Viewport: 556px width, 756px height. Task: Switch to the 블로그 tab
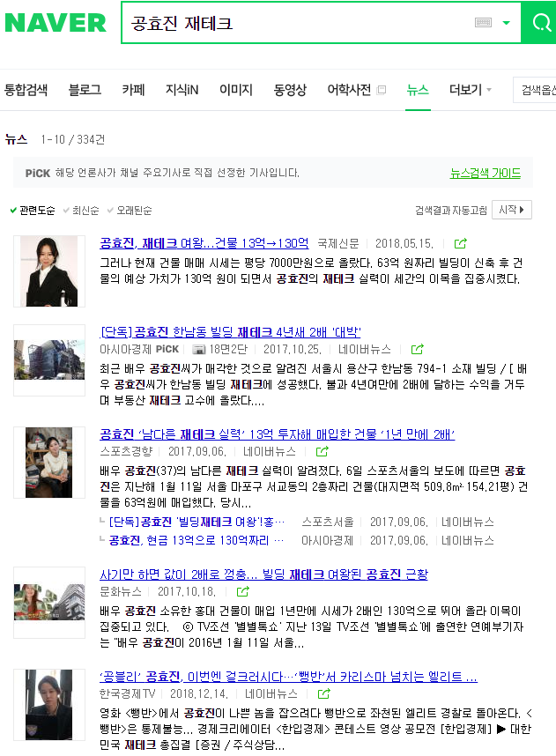[x=85, y=90]
